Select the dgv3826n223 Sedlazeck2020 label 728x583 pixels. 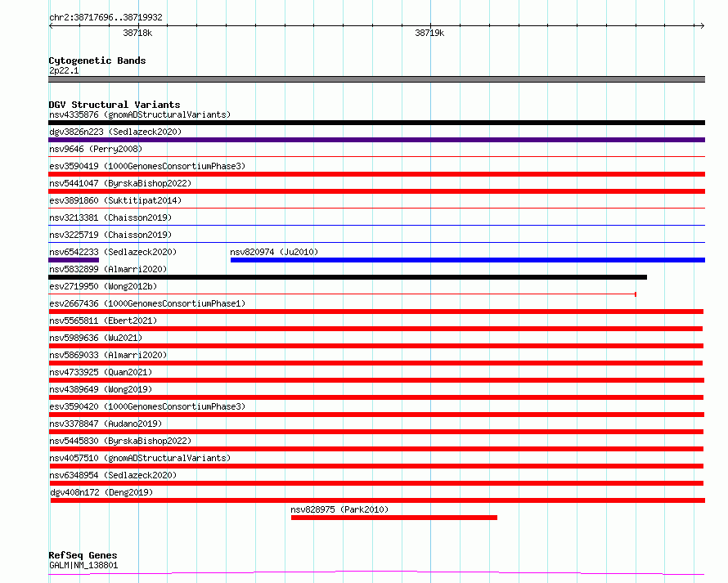115,132
